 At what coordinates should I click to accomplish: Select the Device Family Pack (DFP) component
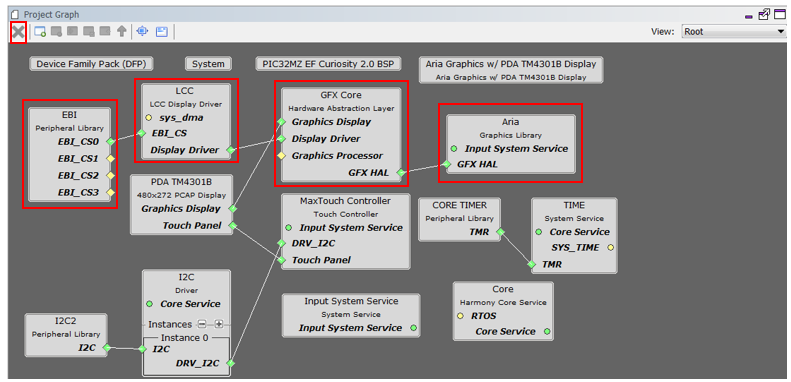[91, 64]
